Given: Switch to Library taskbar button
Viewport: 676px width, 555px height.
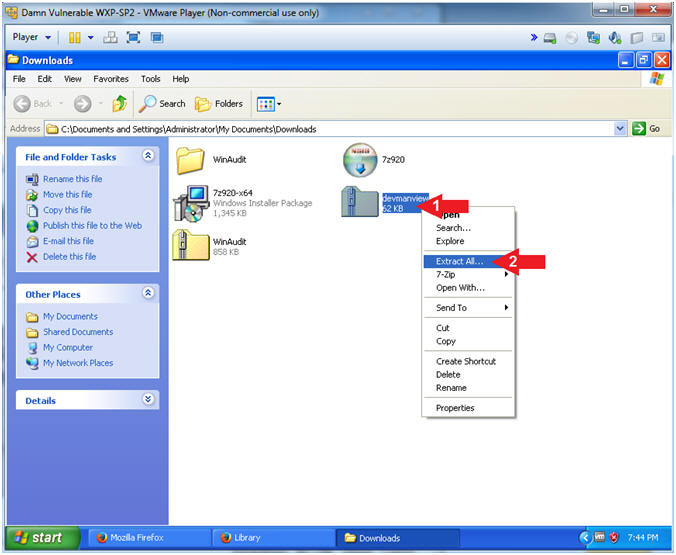Looking at the screenshot, I should click(x=273, y=538).
